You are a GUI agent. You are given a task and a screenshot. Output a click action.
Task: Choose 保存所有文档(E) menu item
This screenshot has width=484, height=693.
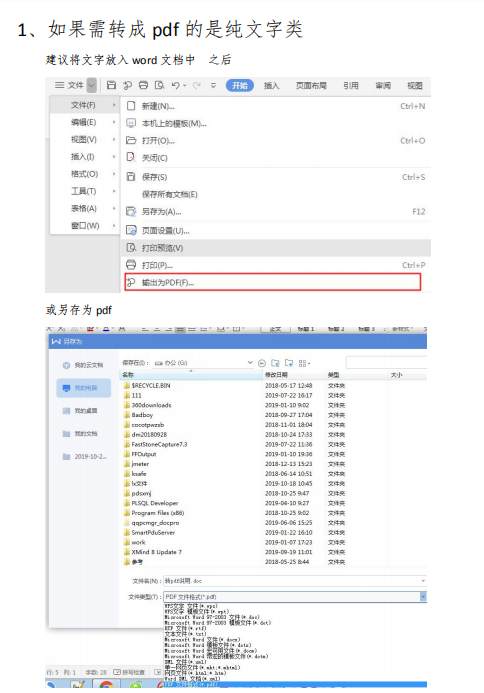point(276,194)
